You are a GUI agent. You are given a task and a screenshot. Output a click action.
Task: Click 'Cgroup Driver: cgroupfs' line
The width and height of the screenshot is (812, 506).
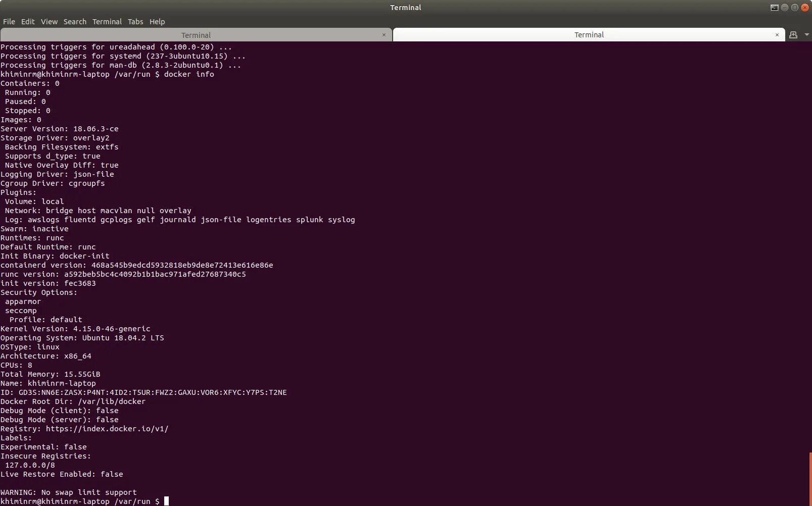[53, 183]
